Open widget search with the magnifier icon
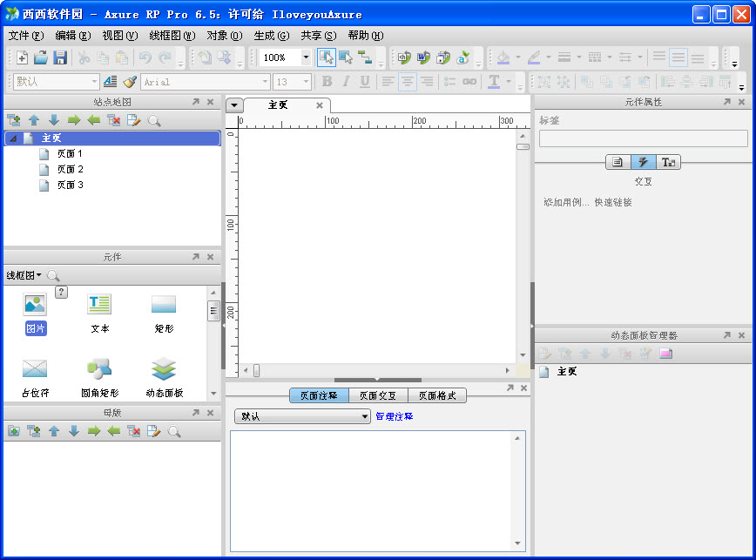 tap(52, 275)
